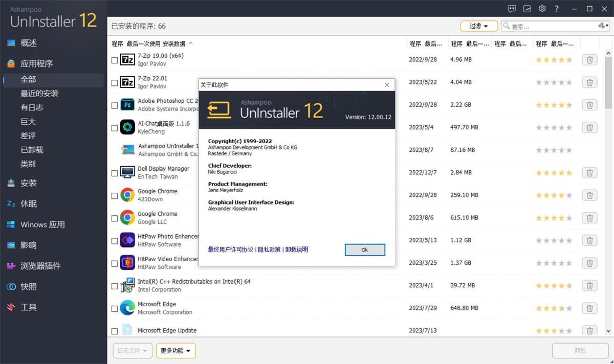Open 概述 overview in sidebar

click(x=29, y=43)
